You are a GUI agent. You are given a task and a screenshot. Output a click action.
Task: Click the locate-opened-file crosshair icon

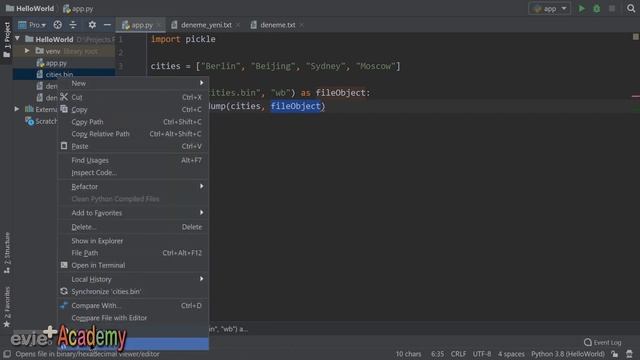[x=58, y=25]
